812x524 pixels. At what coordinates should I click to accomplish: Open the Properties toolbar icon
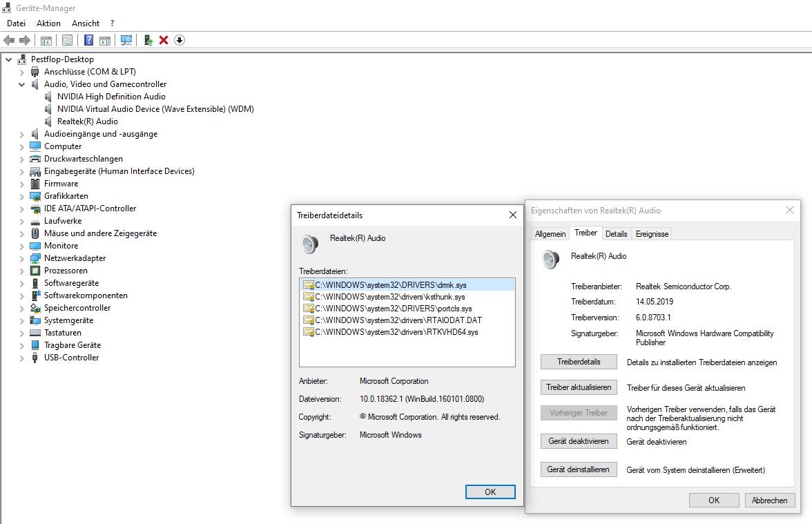coord(68,40)
